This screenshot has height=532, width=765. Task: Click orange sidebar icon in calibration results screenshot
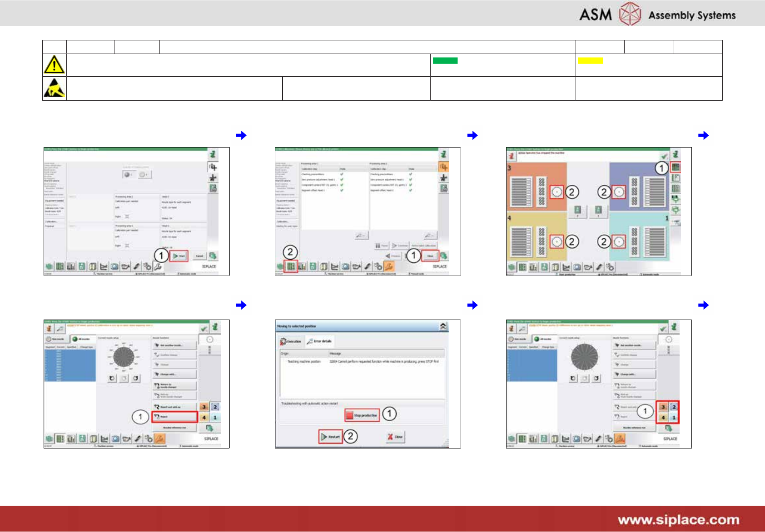click(x=443, y=167)
